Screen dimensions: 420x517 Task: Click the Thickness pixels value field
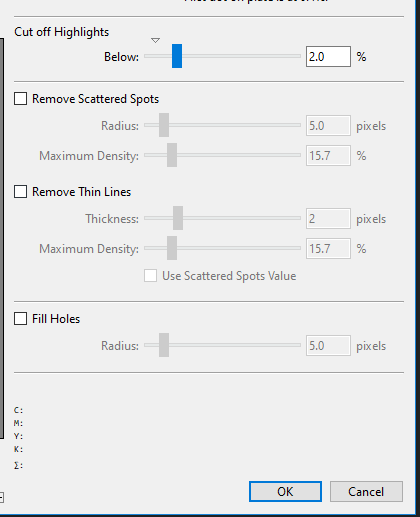328,219
